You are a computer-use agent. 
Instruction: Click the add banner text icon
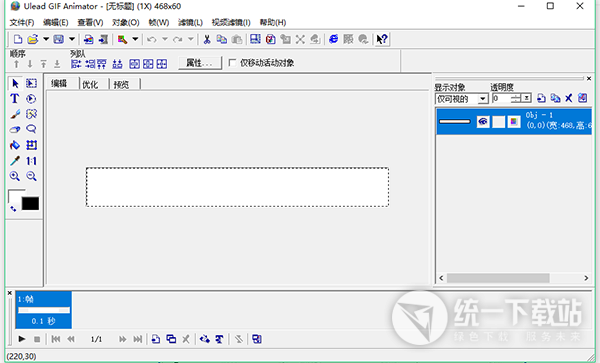tap(219, 339)
